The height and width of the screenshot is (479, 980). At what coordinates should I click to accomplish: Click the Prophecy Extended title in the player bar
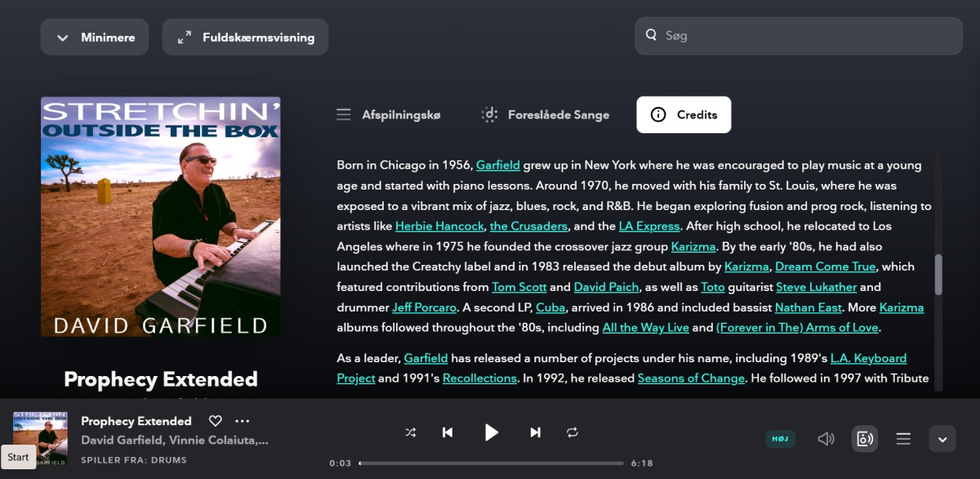click(136, 421)
